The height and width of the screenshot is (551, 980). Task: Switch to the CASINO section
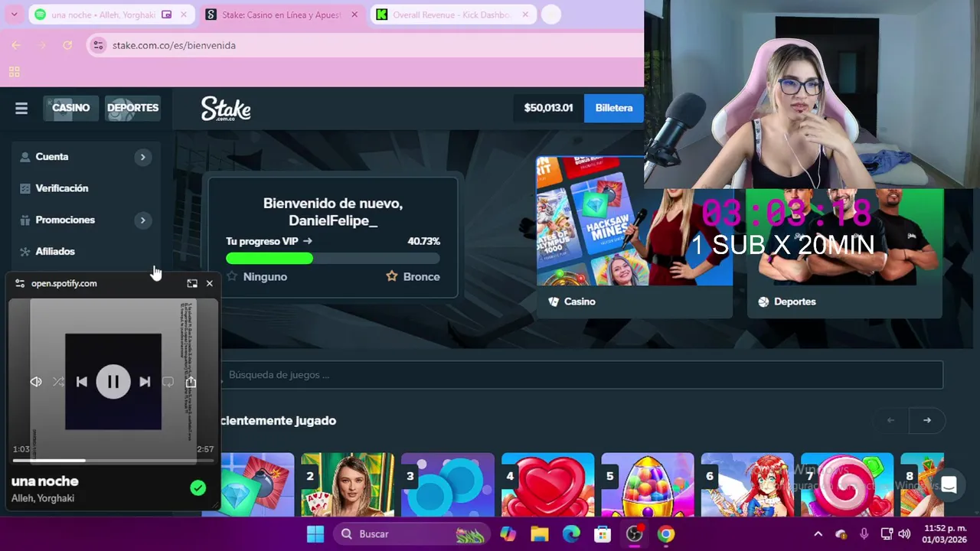(x=70, y=108)
